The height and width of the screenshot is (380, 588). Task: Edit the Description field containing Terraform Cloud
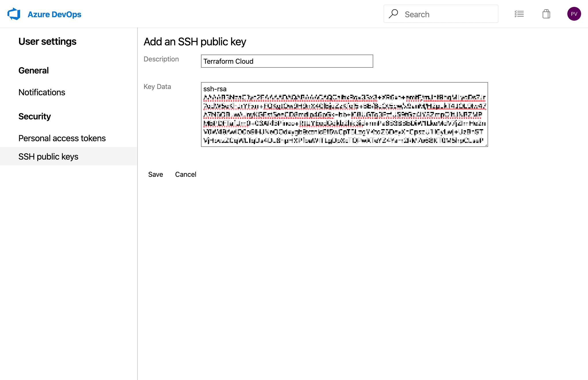tap(287, 61)
